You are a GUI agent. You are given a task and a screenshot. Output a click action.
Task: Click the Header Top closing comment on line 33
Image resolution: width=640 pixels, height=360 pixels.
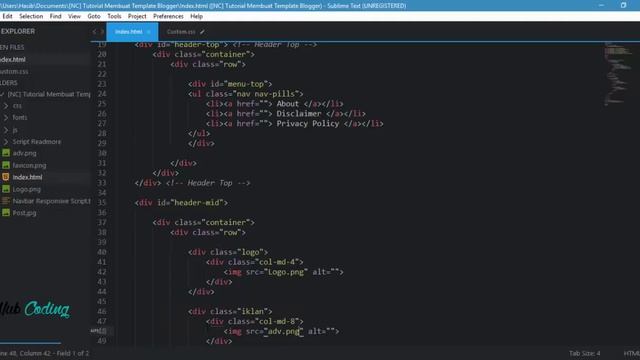coord(208,183)
